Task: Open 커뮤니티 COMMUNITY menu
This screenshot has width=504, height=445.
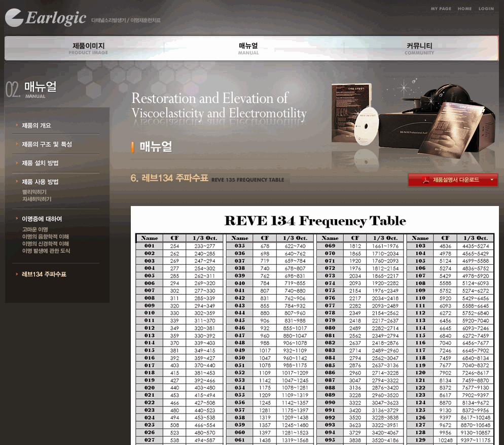Action: pos(419,48)
